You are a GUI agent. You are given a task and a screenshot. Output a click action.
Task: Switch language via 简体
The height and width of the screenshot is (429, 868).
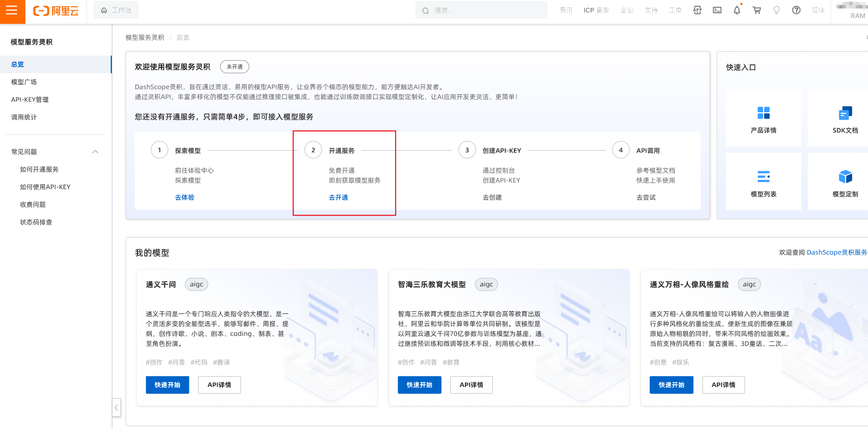click(818, 10)
